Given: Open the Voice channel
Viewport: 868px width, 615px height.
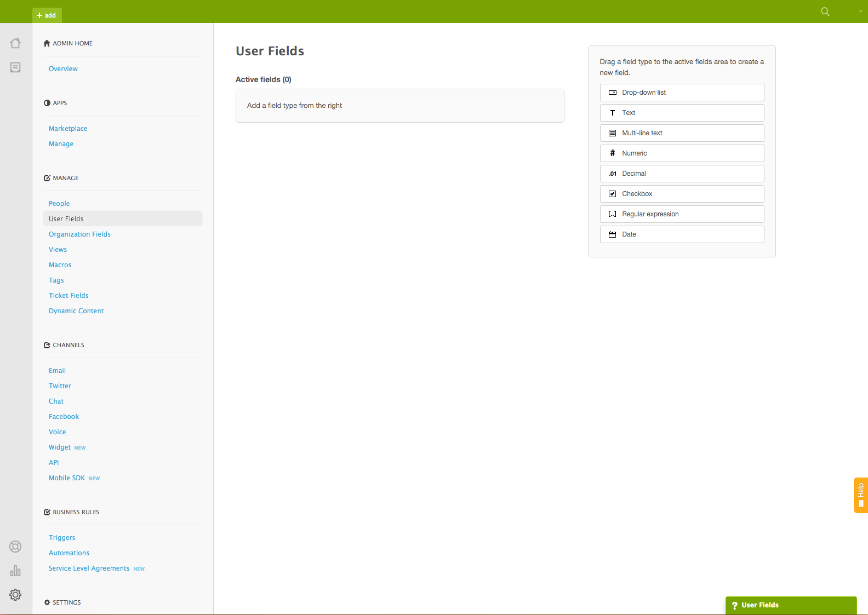Looking at the screenshot, I should (57, 432).
